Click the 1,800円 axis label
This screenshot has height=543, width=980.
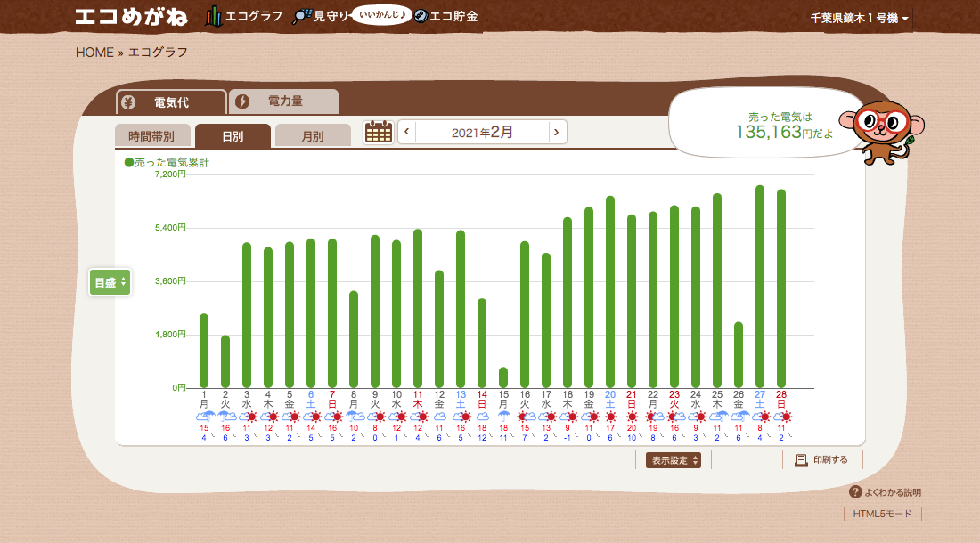tap(170, 335)
